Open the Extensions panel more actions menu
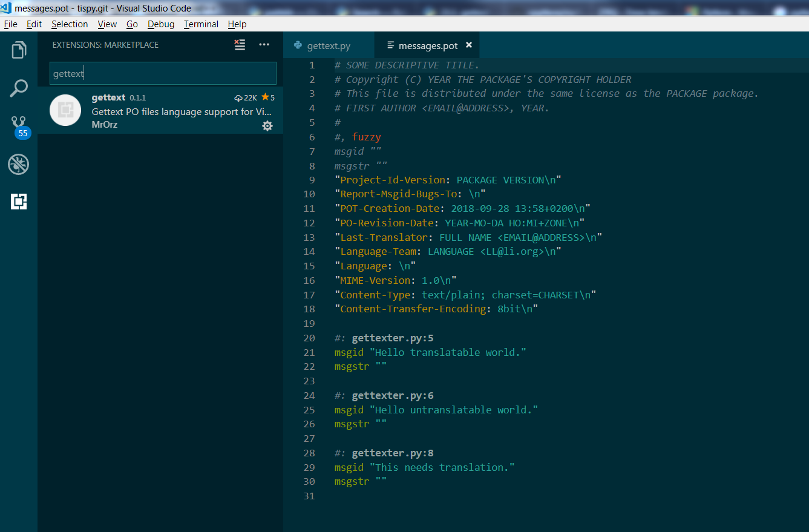Image resolution: width=809 pixels, height=532 pixels. (x=264, y=45)
